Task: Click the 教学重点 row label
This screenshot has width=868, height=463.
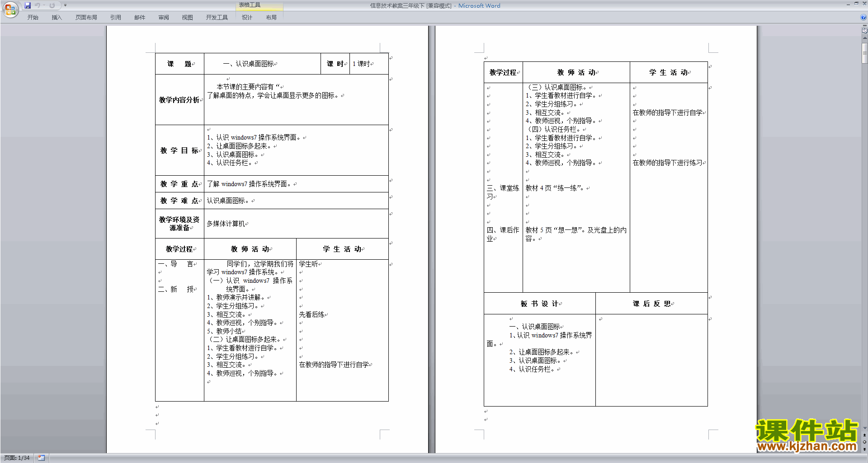Action: 179,184
